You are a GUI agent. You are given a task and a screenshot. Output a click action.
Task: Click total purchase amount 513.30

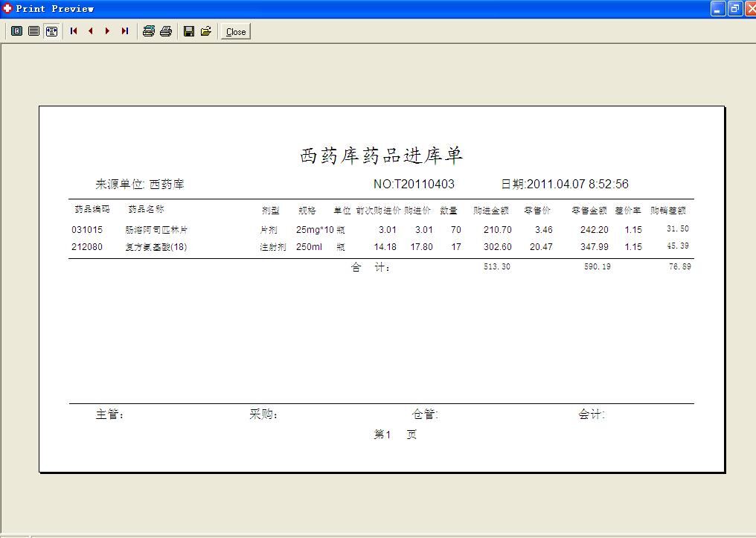tap(497, 266)
